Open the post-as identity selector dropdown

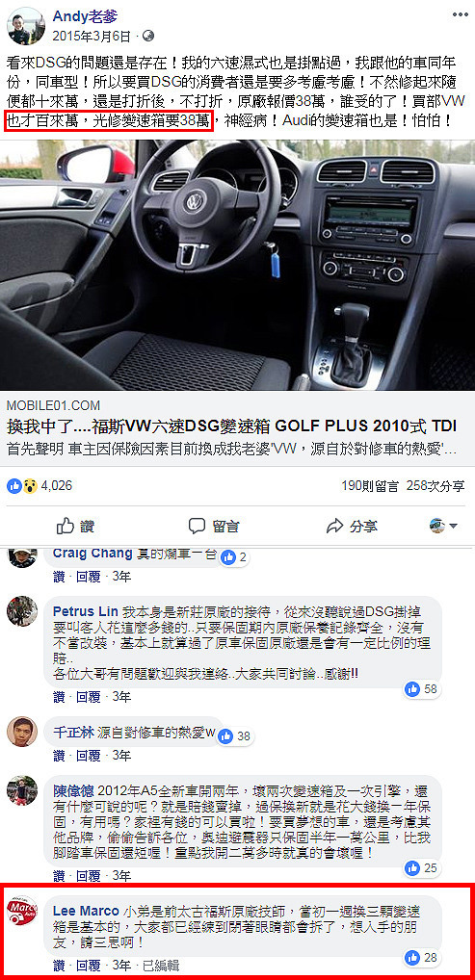tap(444, 526)
